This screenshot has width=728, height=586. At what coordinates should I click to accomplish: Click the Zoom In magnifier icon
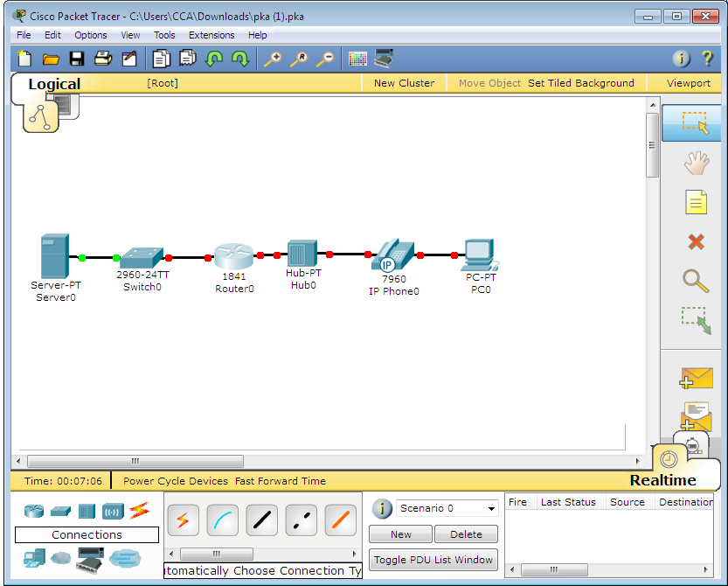[x=273, y=59]
